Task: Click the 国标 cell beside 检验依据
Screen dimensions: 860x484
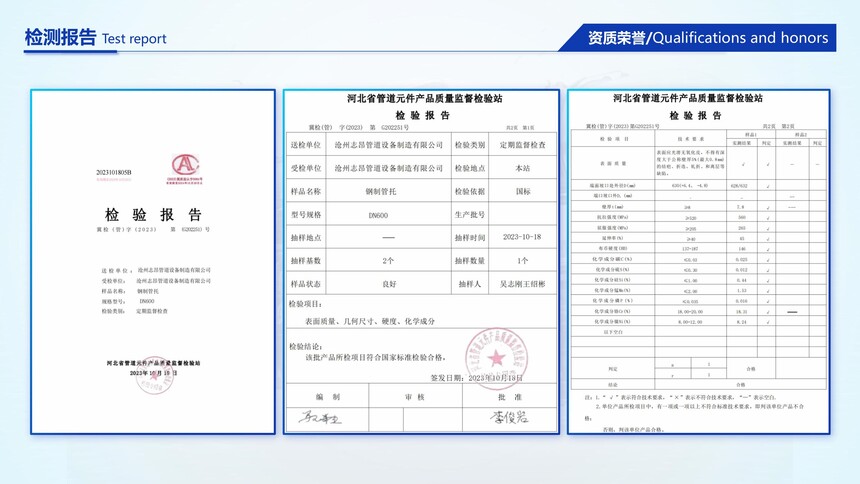Action: 523,192
